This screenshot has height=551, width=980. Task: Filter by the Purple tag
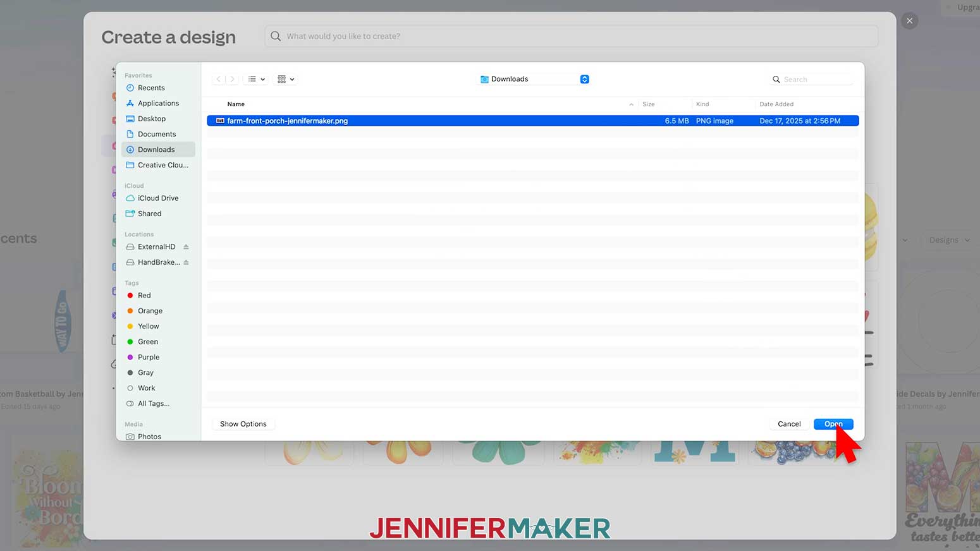click(x=149, y=357)
